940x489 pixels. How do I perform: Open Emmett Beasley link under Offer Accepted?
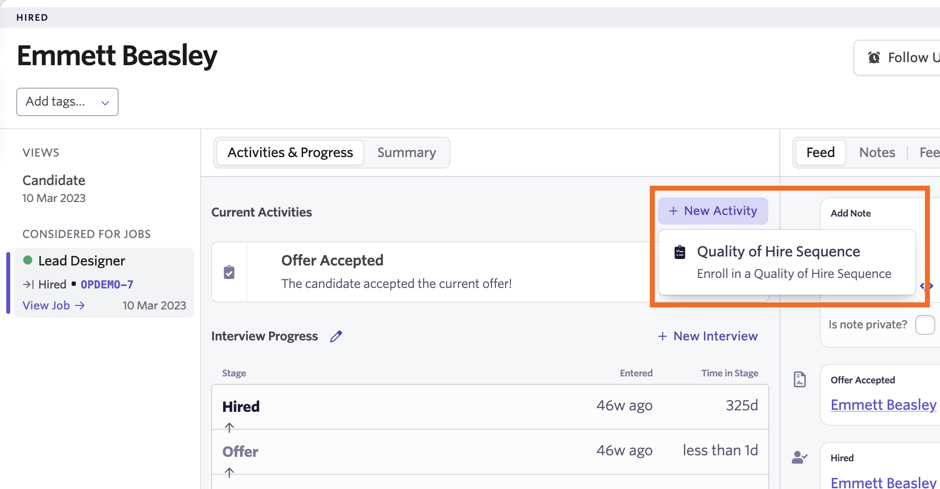coord(883,405)
